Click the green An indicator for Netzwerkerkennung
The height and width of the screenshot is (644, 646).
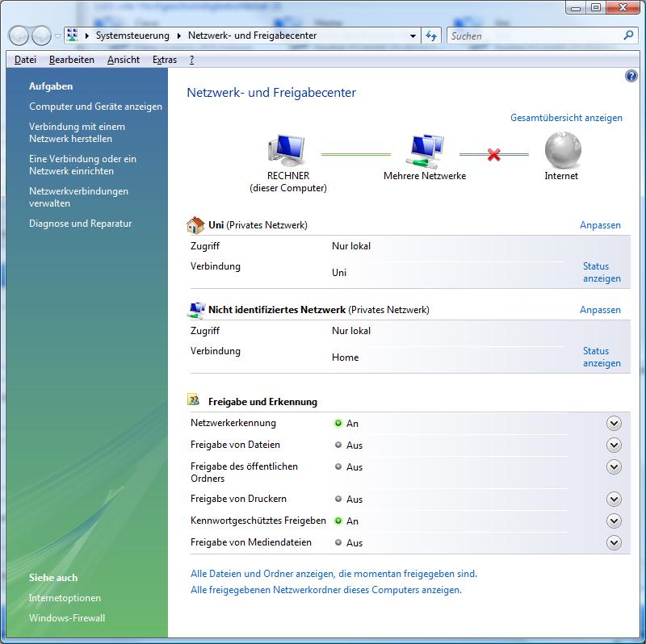(338, 424)
